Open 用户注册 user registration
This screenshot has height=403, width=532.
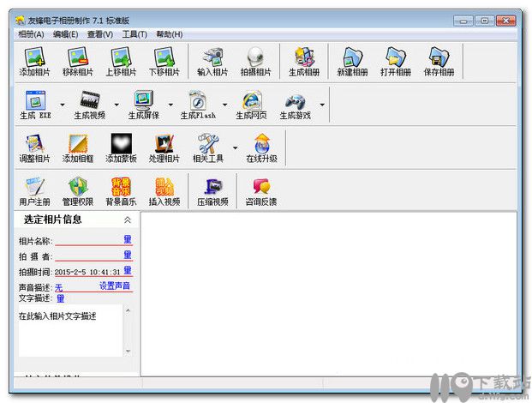tap(34, 191)
